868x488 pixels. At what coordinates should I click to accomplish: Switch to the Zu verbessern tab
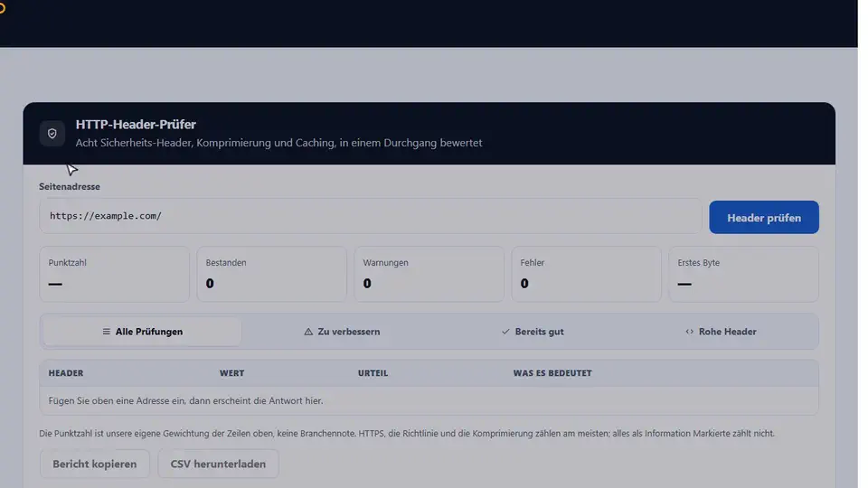(x=342, y=332)
